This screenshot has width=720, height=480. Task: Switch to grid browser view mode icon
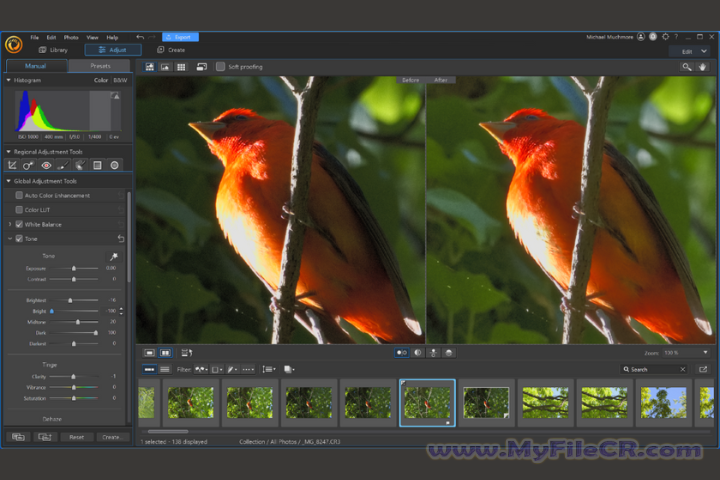click(181, 67)
